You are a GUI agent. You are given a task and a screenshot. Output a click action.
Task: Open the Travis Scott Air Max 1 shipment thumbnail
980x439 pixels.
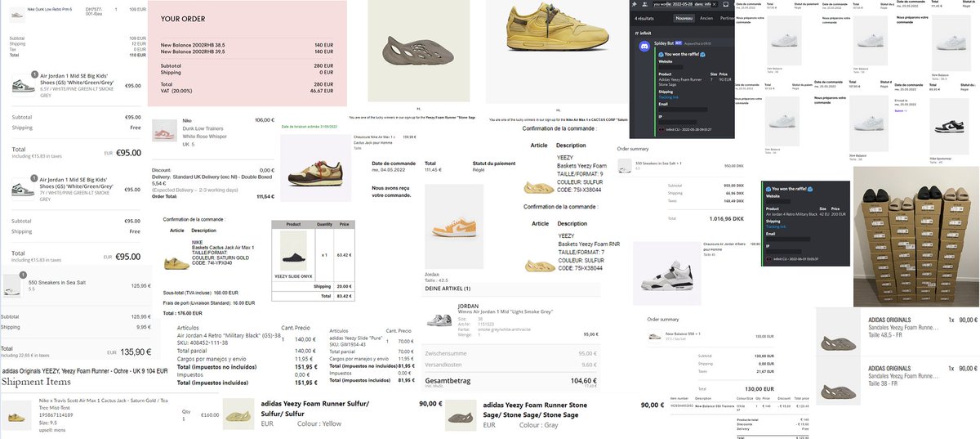click(x=16, y=415)
